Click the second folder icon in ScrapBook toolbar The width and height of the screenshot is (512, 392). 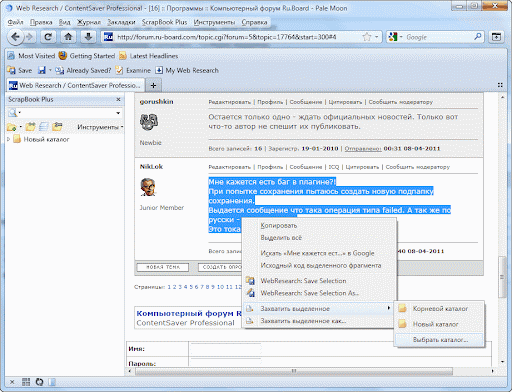(x=30, y=127)
